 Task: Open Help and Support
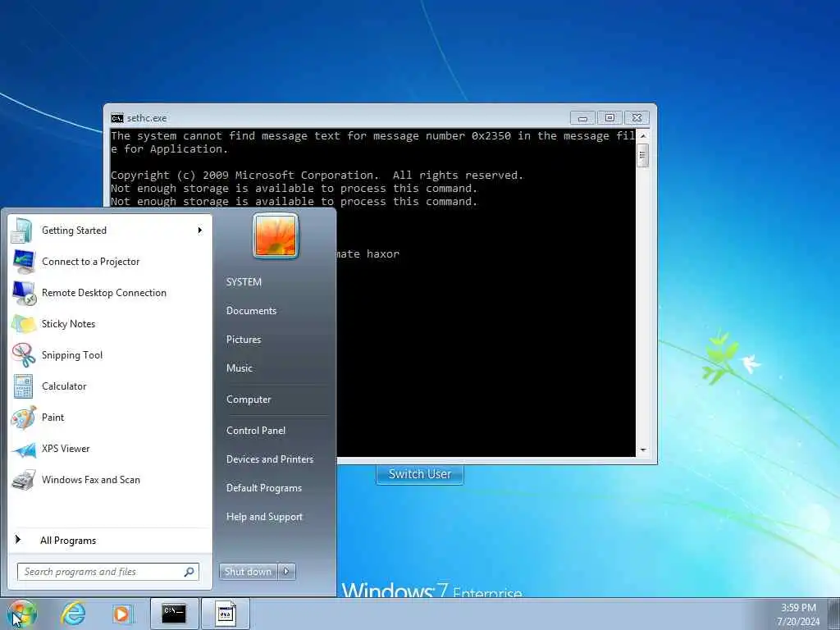(264, 517)
